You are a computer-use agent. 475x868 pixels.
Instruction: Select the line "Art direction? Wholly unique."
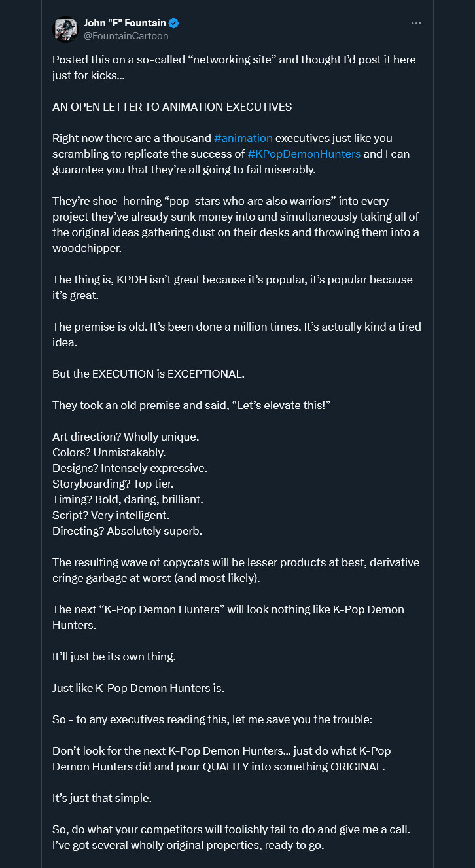click(126, 437)
